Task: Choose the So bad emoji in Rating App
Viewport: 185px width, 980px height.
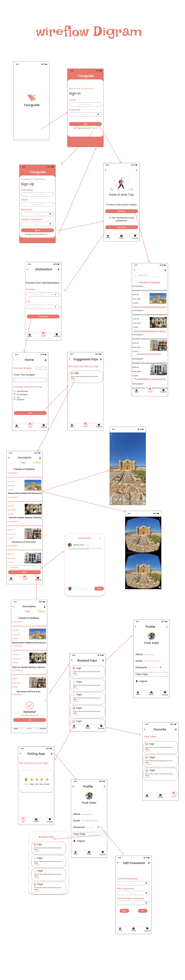Action: pyautogui.click(x=47, y=779)
